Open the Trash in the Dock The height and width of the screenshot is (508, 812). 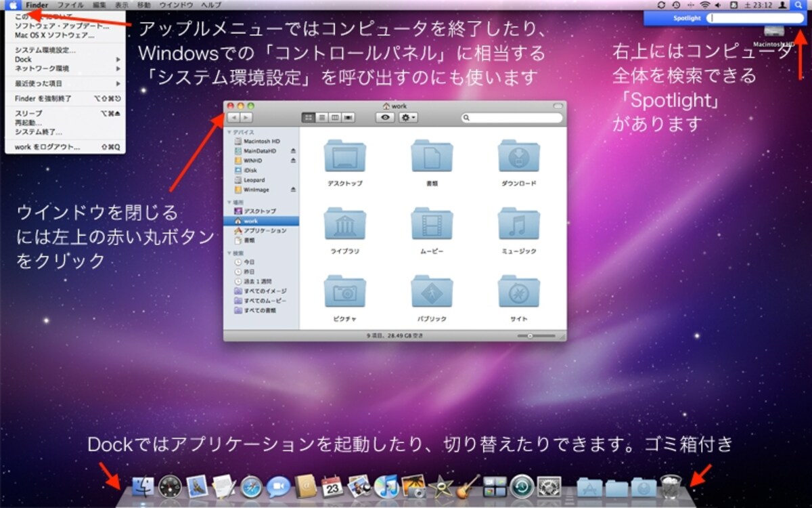(x=671, y=487)
